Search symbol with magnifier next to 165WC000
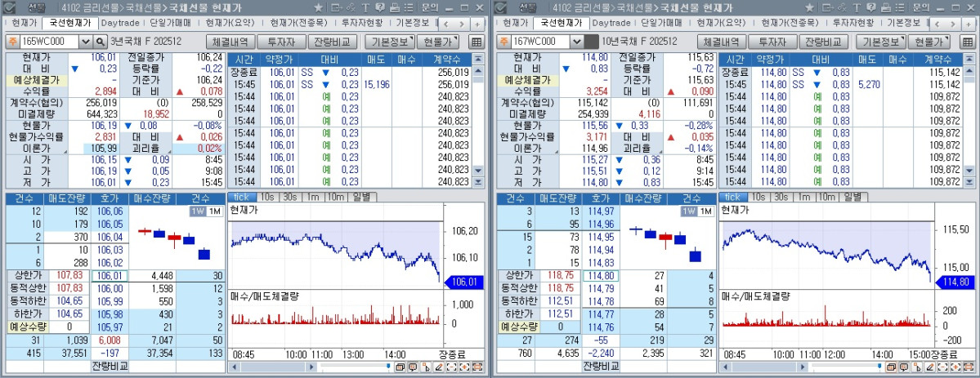 (100, 42)
